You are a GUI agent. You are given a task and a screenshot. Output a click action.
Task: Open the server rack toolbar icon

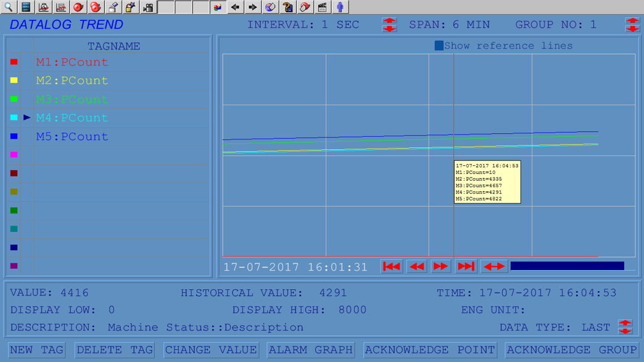[x=26, y=7]
